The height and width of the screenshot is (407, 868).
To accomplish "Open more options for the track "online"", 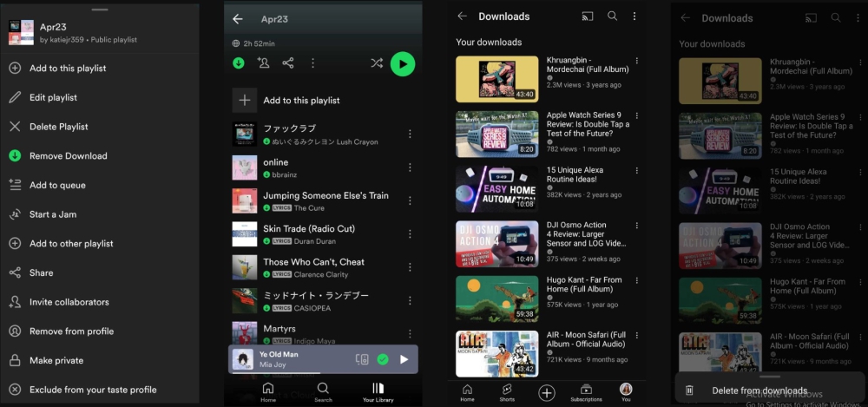I will coord(410,167).
